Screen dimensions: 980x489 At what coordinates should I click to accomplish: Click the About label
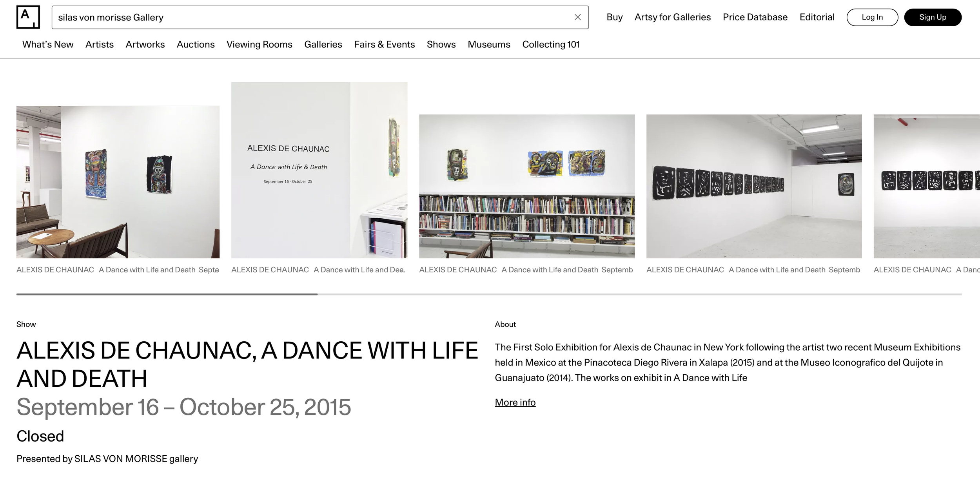[x=505, y=324]
